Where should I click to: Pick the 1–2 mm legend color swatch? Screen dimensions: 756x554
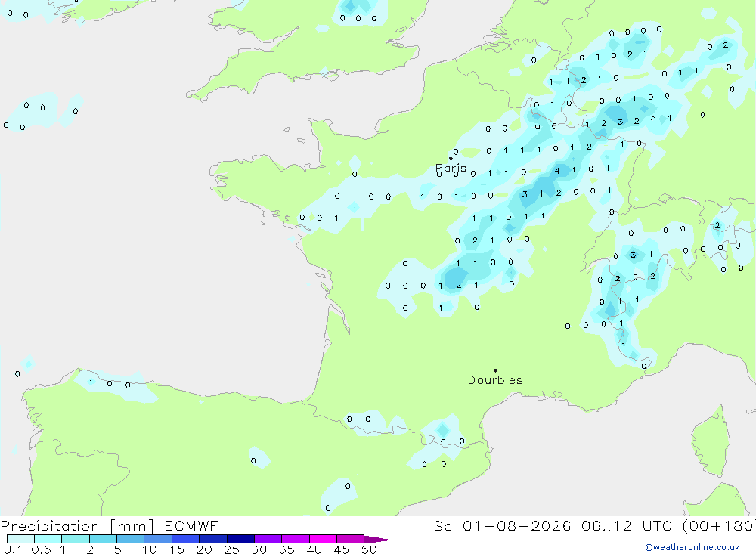point(76,539)
